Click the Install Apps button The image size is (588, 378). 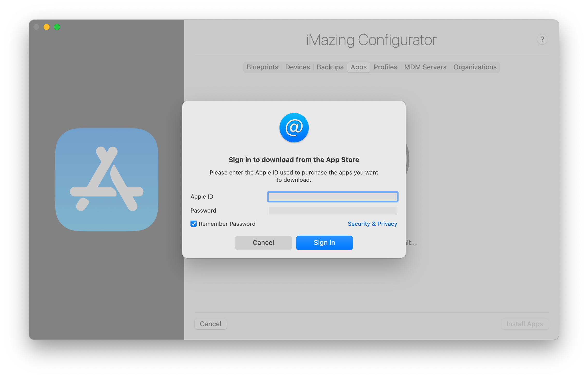click(x=525, y=324)
